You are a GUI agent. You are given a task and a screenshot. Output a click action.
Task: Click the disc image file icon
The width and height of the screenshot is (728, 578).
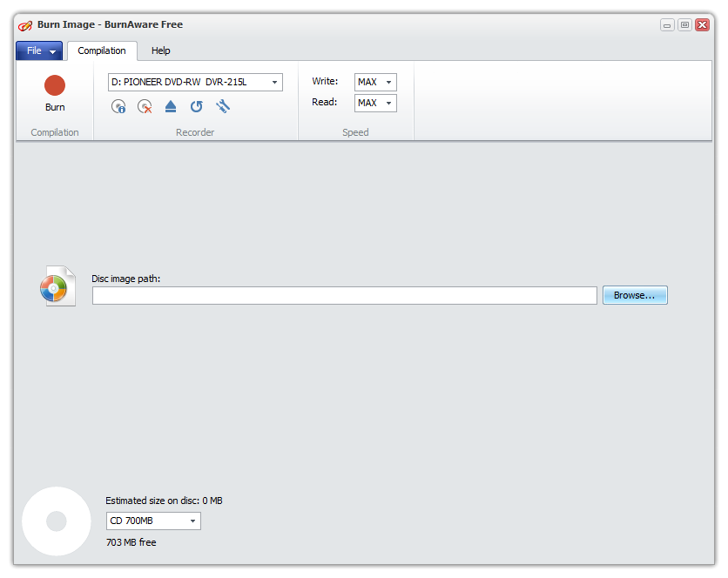tap(57, 286)
